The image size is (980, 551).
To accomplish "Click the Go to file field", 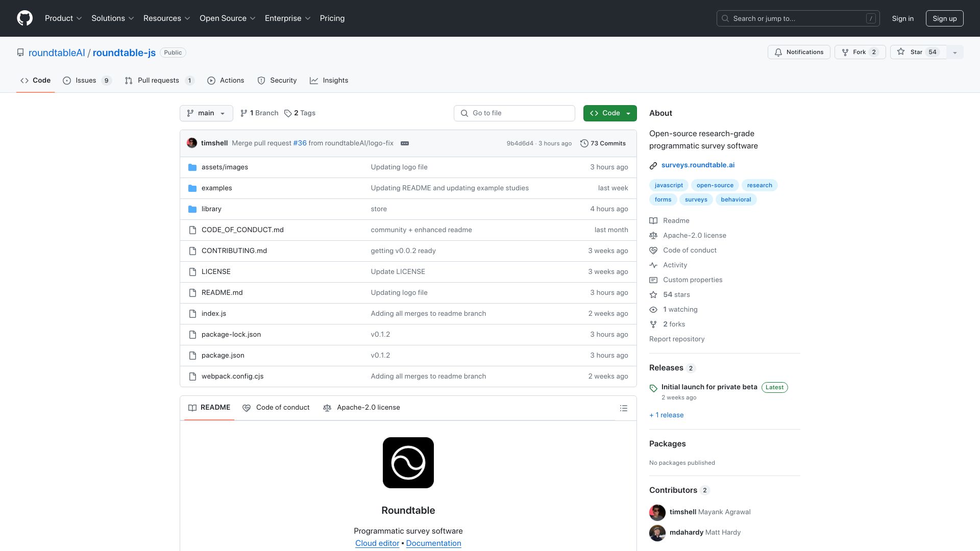I will tap(514, 113).
